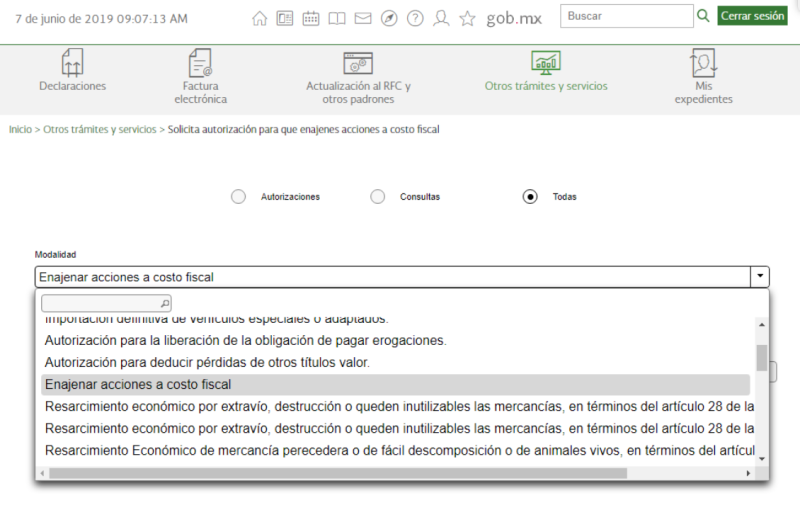Open the mail envelope icon
Image resolution: width=800 pixels, height=510 pixels.
point(363,19)
